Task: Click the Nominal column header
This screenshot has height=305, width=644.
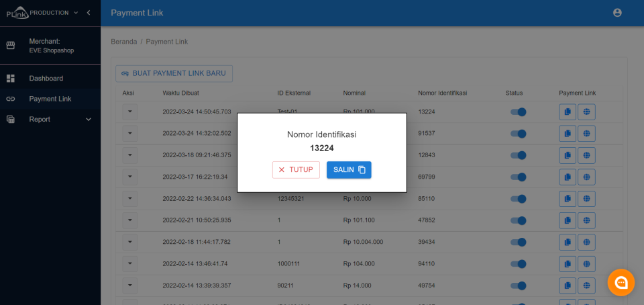Action: (354, 93)
